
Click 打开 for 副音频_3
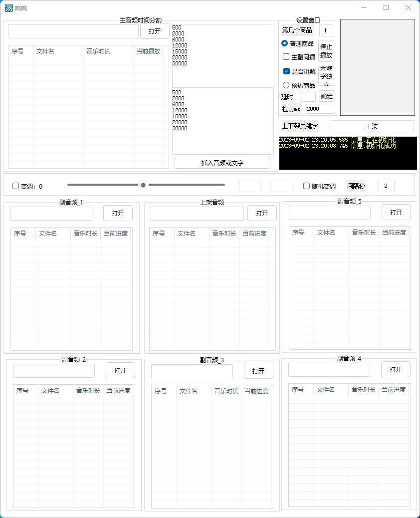pyautogui.click(x=258, y=370)
